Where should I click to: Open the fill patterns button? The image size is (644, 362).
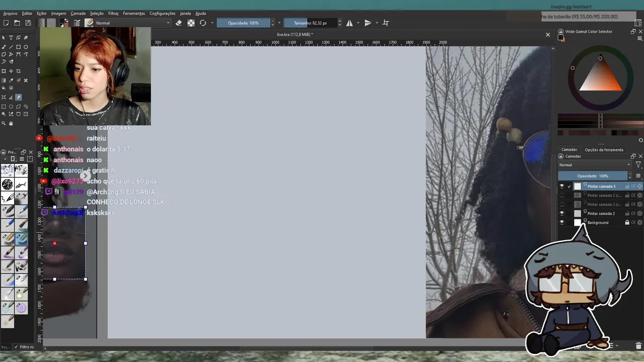(51, 23)
